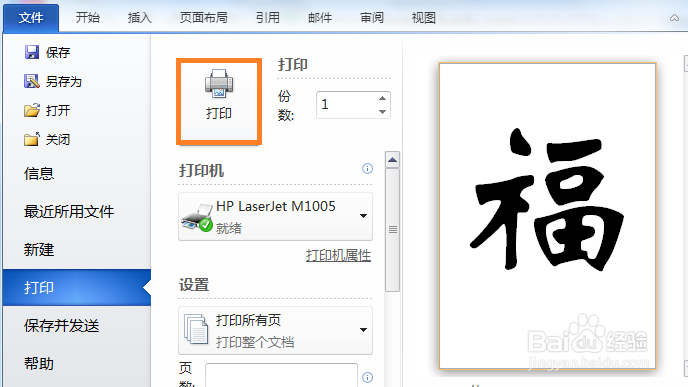Select 帮助 Help in the backstage menu
688x387 pixels.
77,364
